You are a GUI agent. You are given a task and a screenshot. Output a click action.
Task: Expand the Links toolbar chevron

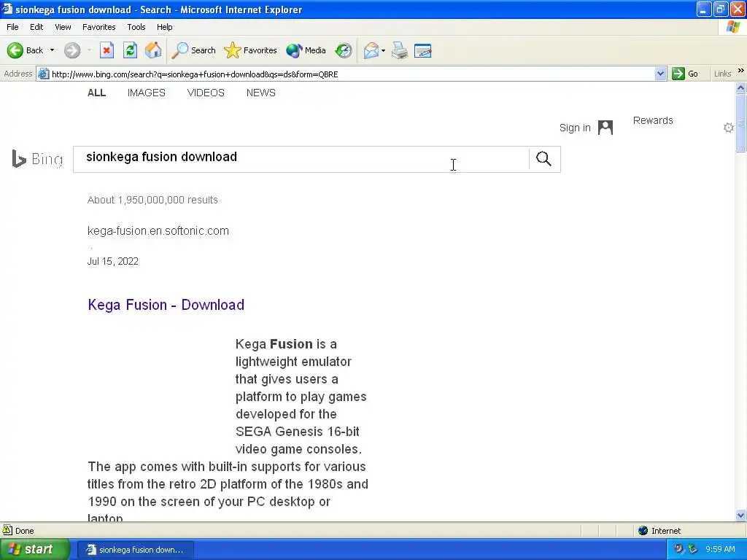click(741, 71)
